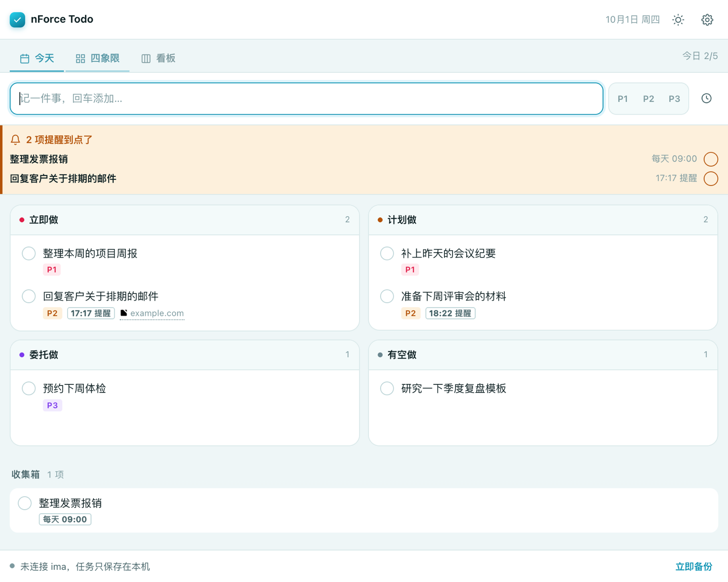Select P1 priority for the new task
This screenshot has height=582, width=728.
[x=623, y=99]
